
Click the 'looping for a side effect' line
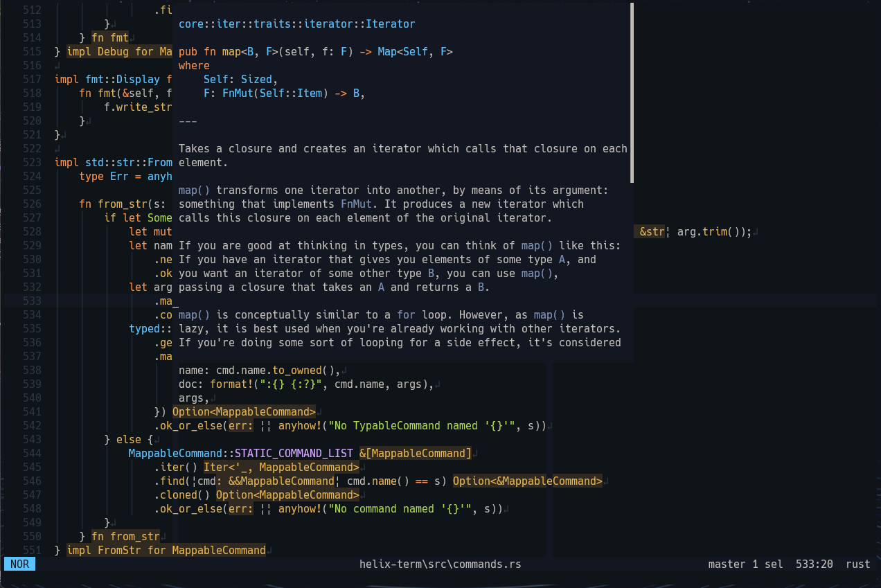400,342
